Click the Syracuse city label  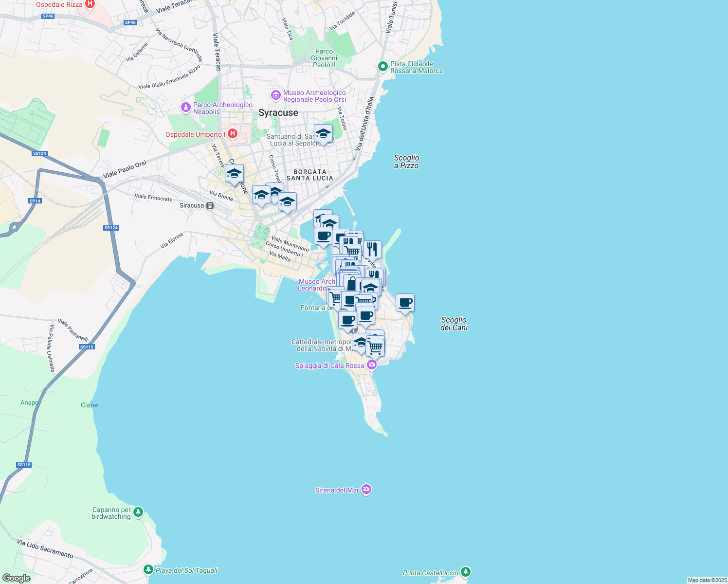tap(279, 112)
